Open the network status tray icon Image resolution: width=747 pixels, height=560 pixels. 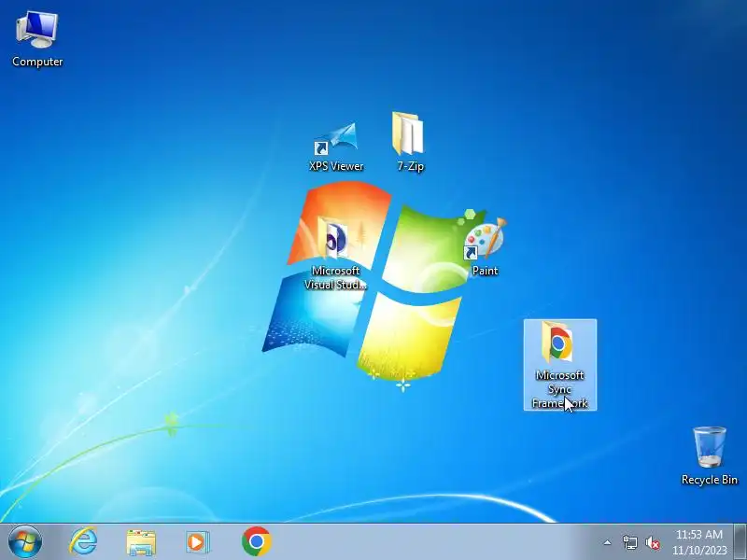(629, 542)
